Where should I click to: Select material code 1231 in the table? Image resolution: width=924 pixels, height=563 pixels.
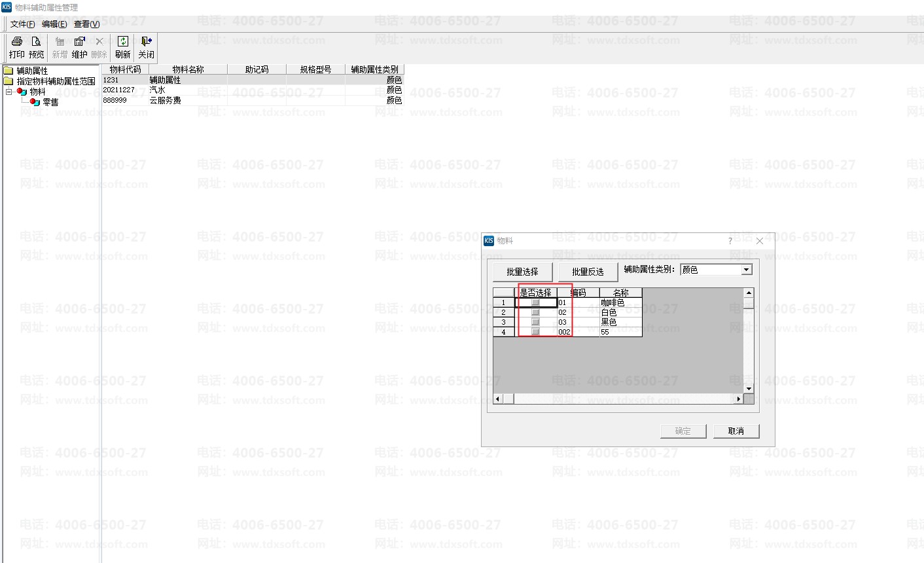tap(126, 80)
